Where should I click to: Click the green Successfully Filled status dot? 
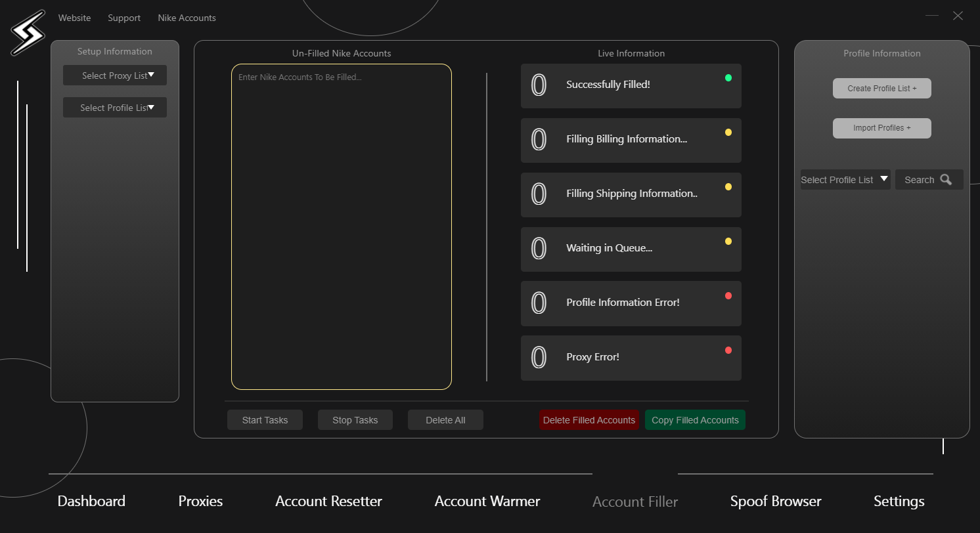pos(728,78)
